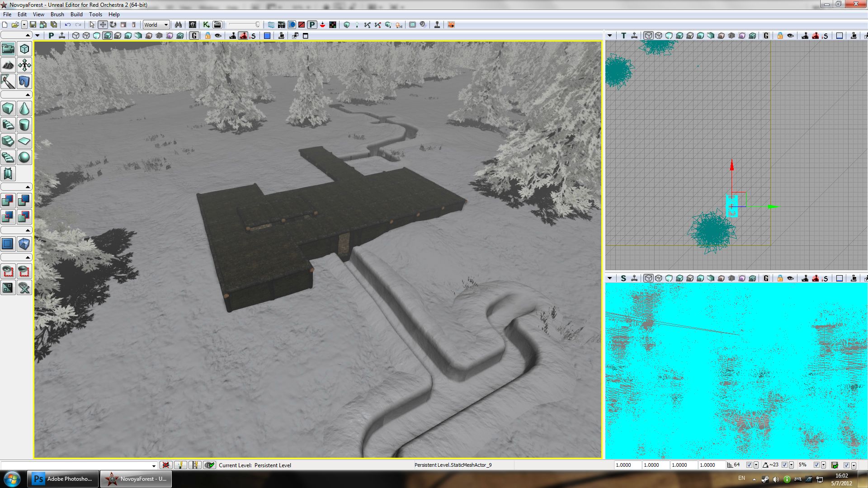Toggle scale snapping checkbox beside 5%
Screen dimensions: 868x488
[816, 465]
